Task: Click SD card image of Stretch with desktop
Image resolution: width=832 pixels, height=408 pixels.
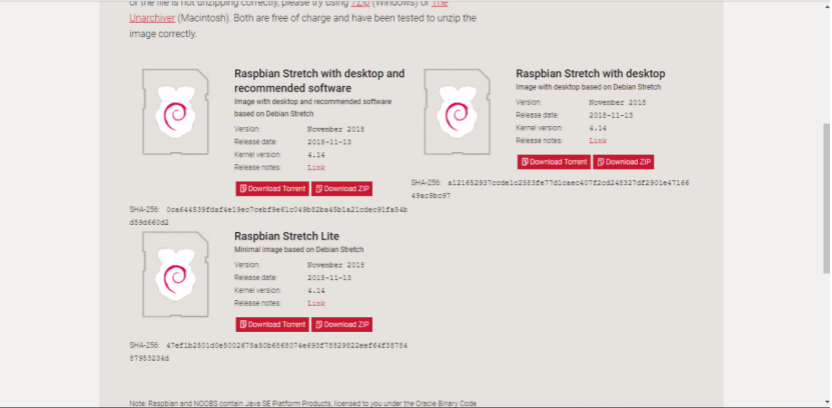Action: [x=457, y=112]
